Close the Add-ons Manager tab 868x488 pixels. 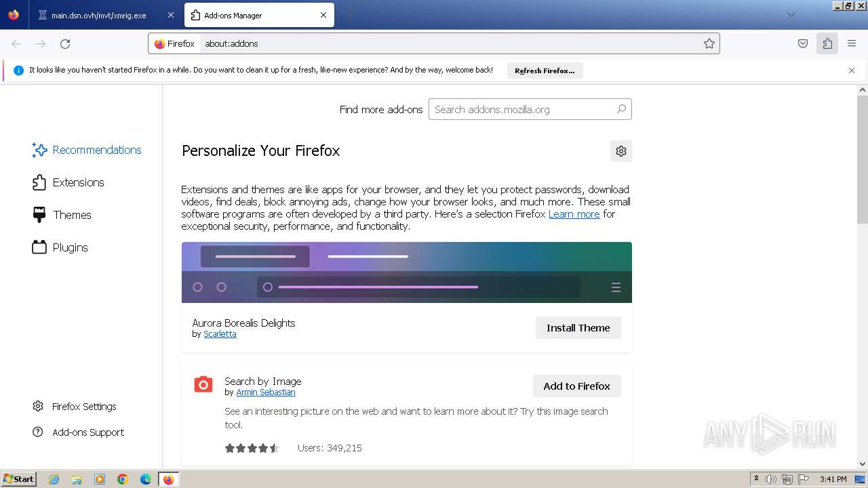tap(323, 15)
